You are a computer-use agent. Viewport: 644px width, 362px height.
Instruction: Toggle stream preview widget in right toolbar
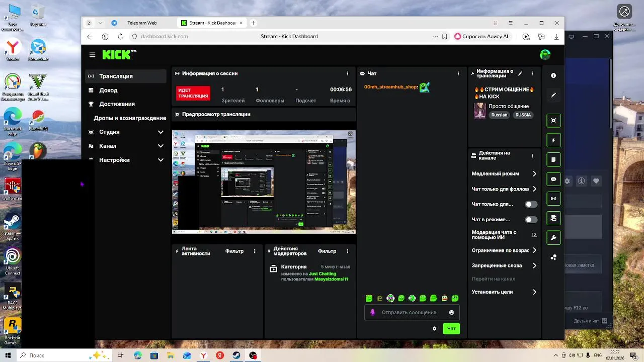pyautogui.click(x=553, y=121)
